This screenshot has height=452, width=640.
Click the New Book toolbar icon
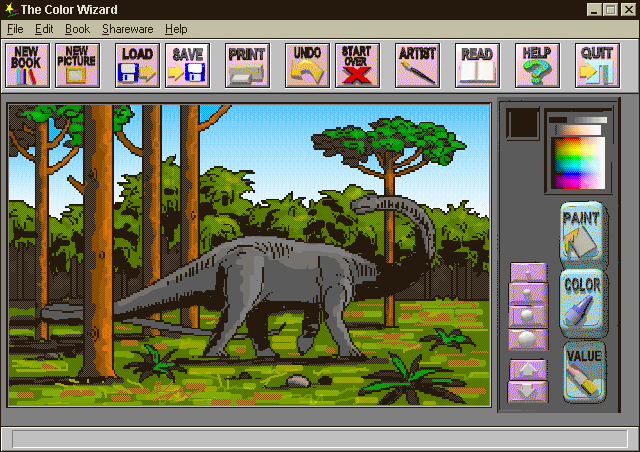pos(27,65)
